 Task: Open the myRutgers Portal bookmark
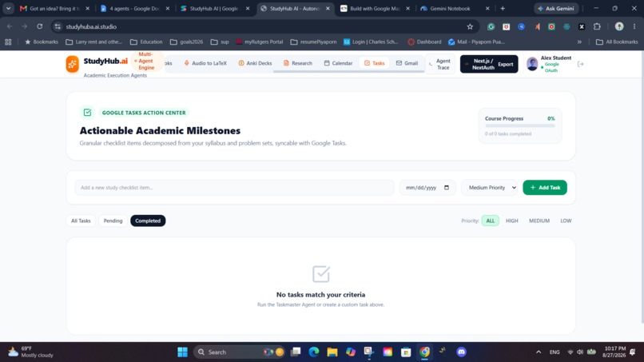[x=260, y=42]
